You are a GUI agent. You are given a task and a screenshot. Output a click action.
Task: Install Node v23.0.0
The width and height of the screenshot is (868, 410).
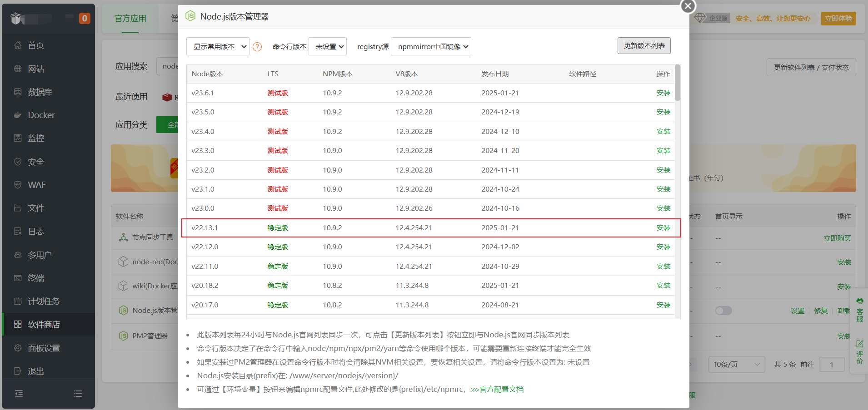coord(663,208)
